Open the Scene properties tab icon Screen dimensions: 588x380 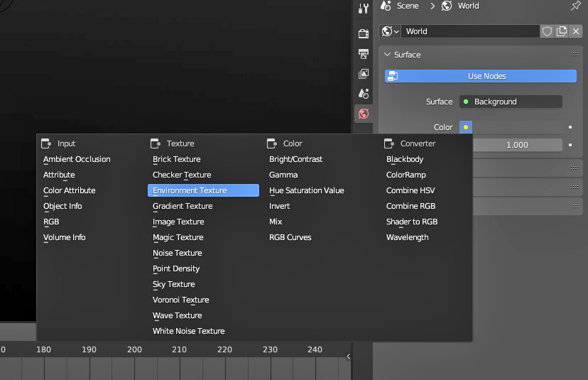coord(364,94)
